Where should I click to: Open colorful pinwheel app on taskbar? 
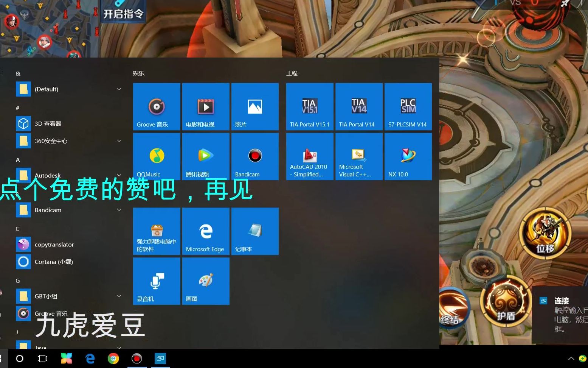[67, 358]
